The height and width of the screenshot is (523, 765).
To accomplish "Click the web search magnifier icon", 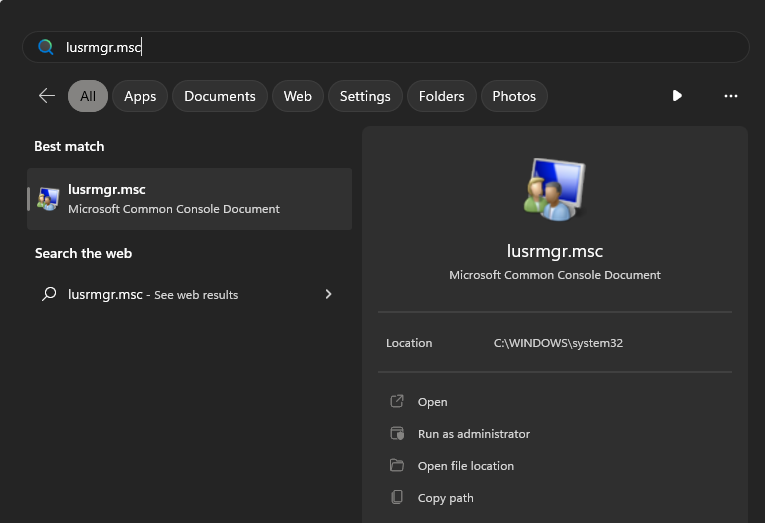I will pos(49,294).
